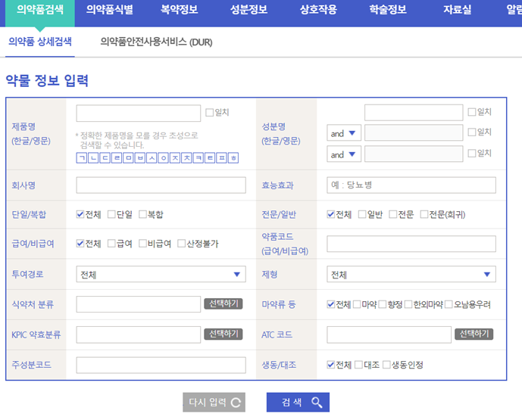Viewport: 522px width, 420px height.
Task: Click the ㅌ consonant index button
Action: coord(210,158)
